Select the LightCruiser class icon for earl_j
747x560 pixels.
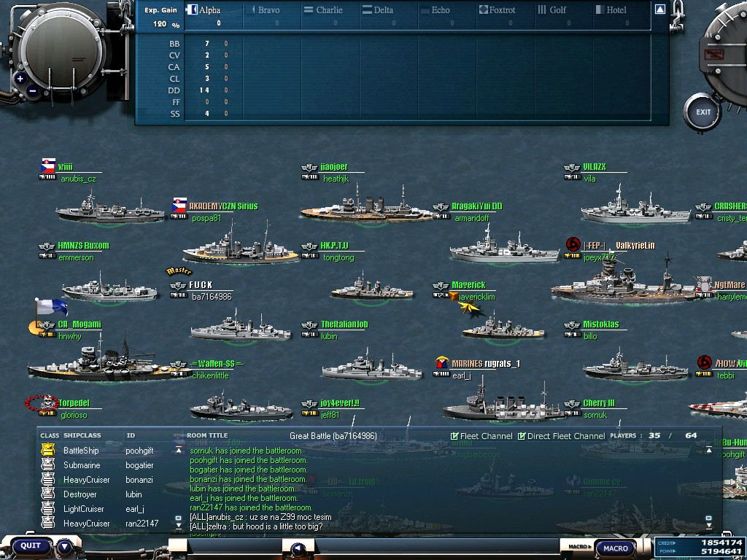coord(47,508)
